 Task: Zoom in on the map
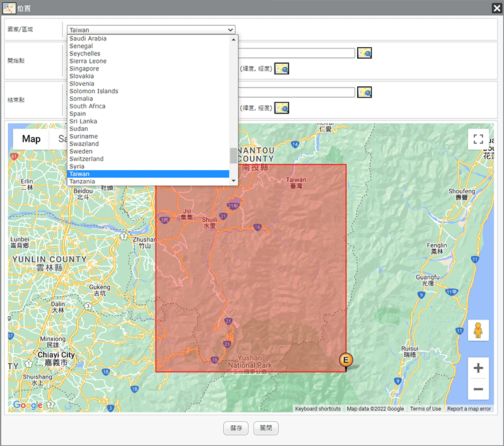click(x=478, y=368)
